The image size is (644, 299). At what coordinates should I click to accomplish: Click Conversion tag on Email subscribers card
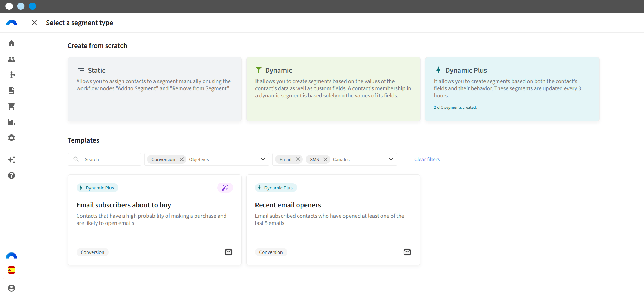click(92, 252)
